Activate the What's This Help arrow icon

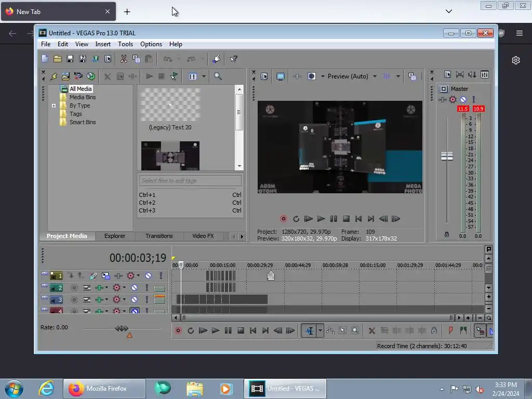tap(233, 59)
